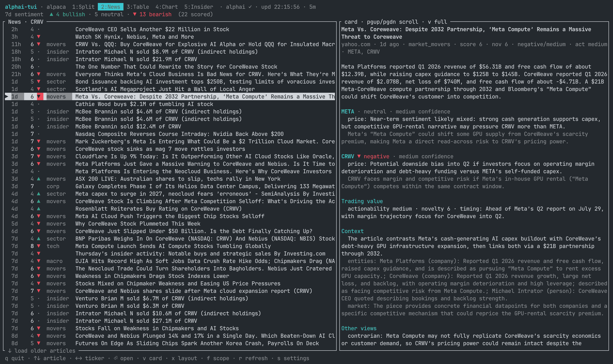613x364 pixels.
Task: Click the upd 22:15:56 timestamp
Action: [280, 7]
